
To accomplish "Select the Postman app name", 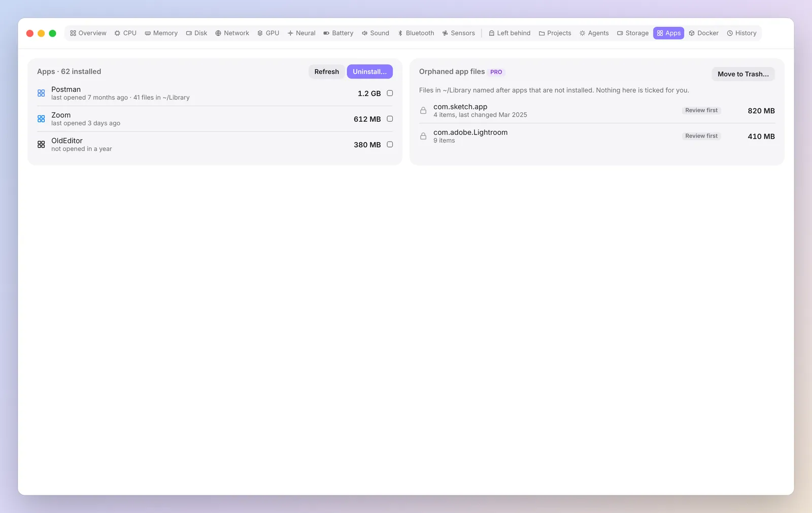I will pos(66,89).
